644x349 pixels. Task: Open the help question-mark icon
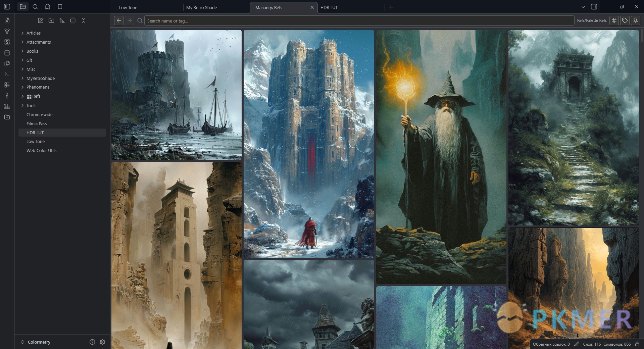[92, 342]
